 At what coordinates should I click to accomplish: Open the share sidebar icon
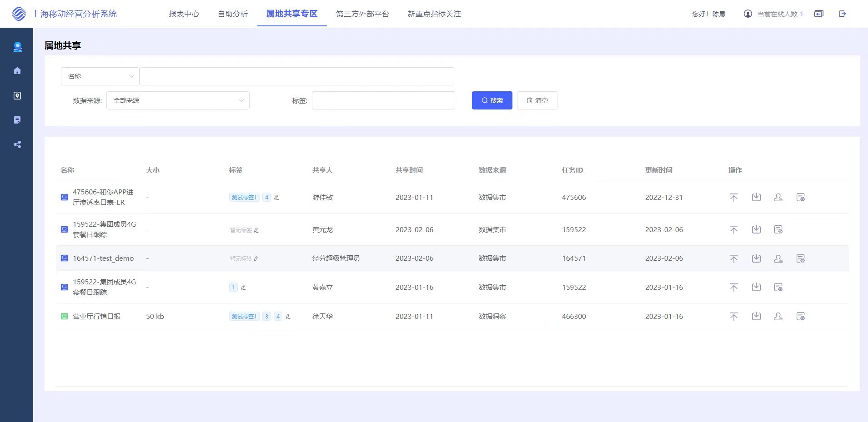point(17,144)
